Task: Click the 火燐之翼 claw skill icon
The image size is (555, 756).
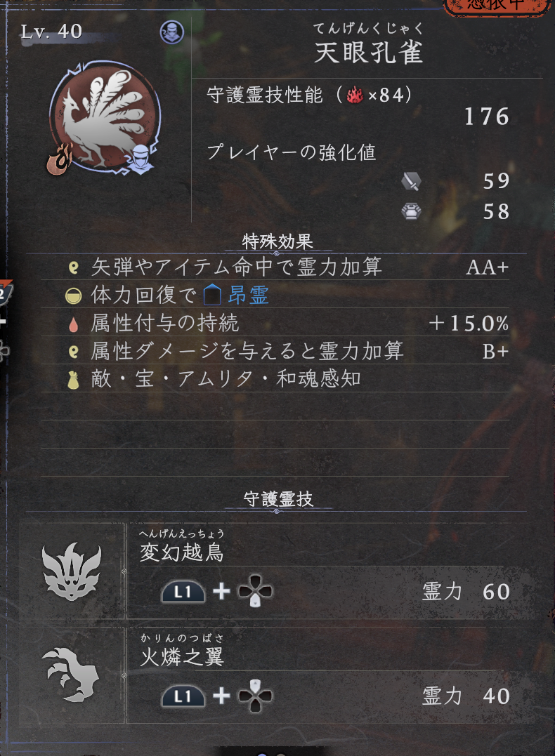Action: tap(71, 675)
